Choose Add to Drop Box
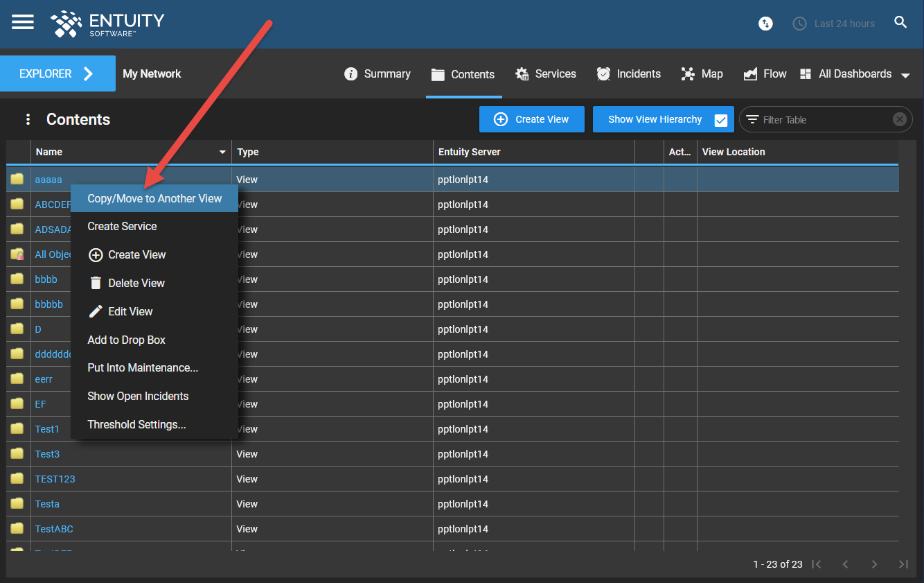The width and height of the screenshot is (924, 583). point(154,340)
